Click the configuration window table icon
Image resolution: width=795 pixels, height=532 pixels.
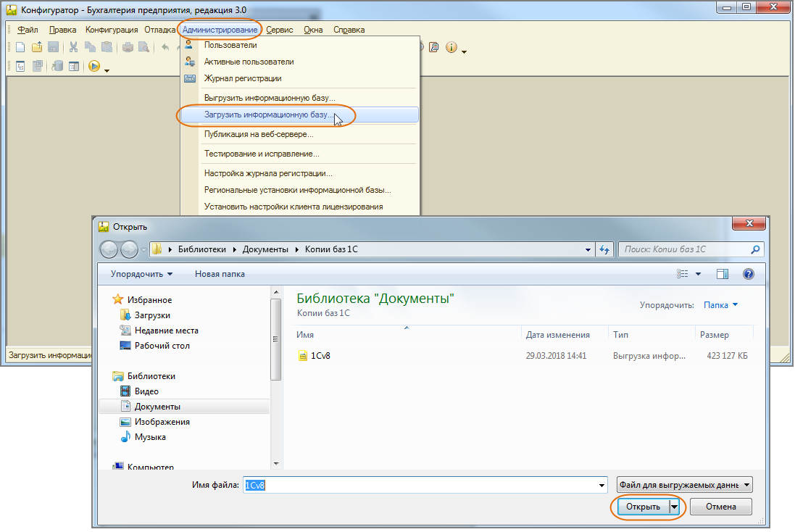(x=74, y=67)
